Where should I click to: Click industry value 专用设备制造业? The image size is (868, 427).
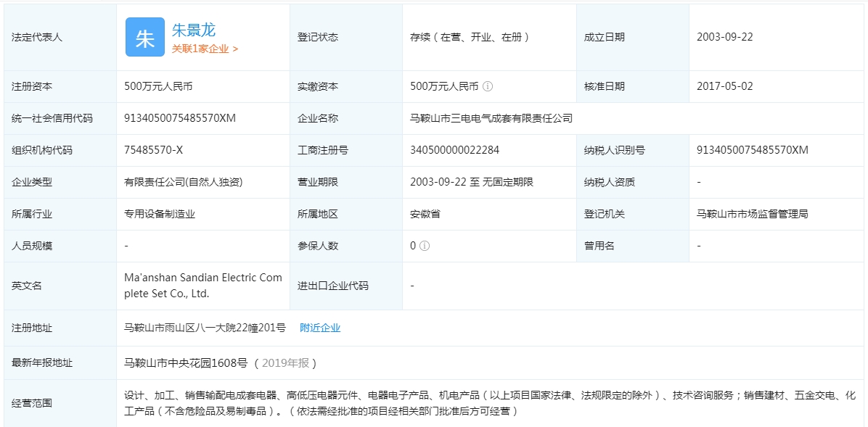click(160, 214)
